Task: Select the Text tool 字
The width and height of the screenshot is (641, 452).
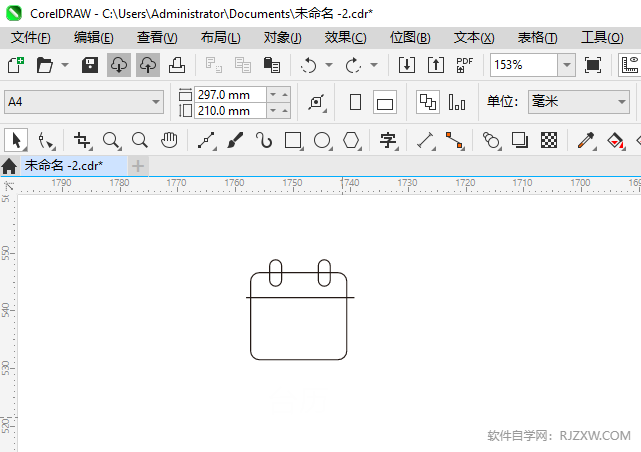Action: (x=388, y=141)
